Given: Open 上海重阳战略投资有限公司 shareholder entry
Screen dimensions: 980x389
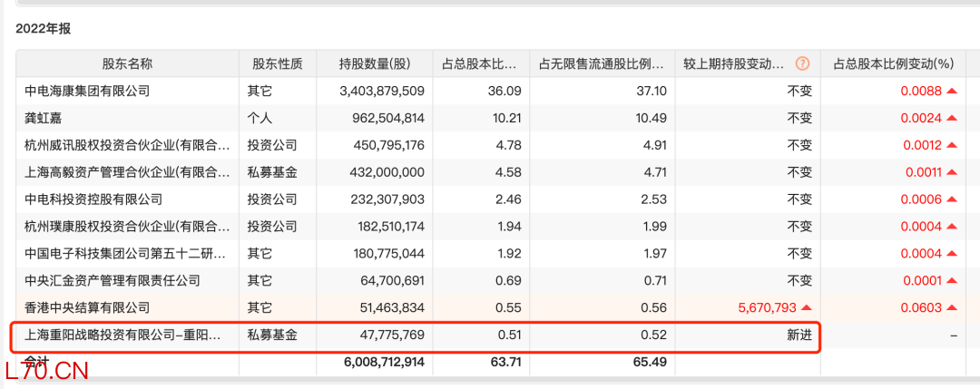Looking at the screenshot, I should 123,335.
